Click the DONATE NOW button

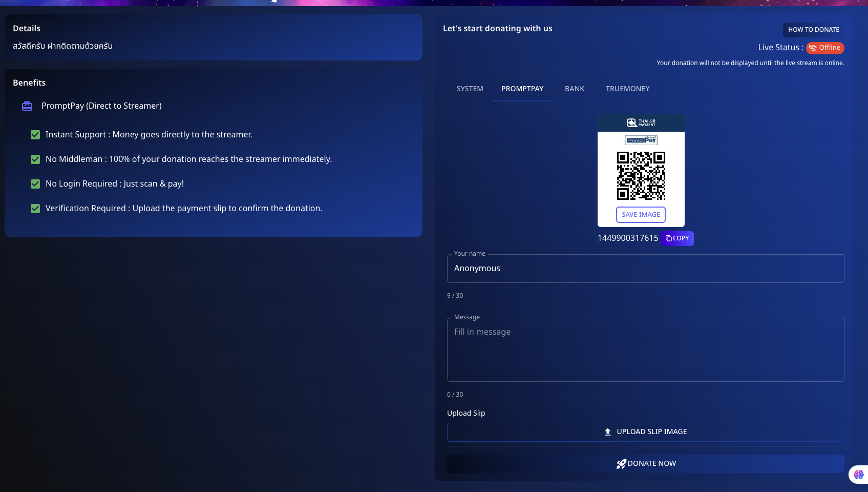(646, 464)
